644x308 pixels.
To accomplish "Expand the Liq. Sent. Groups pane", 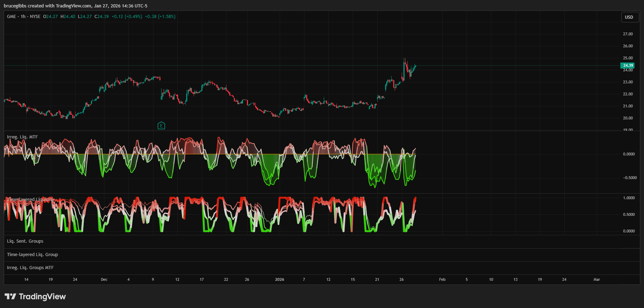I will [25, 241].
